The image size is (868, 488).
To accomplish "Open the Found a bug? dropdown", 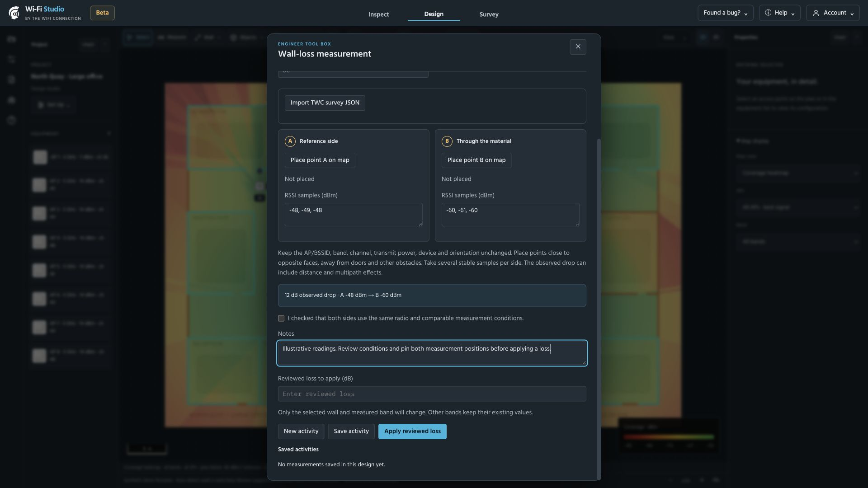I will pos(725,13).
